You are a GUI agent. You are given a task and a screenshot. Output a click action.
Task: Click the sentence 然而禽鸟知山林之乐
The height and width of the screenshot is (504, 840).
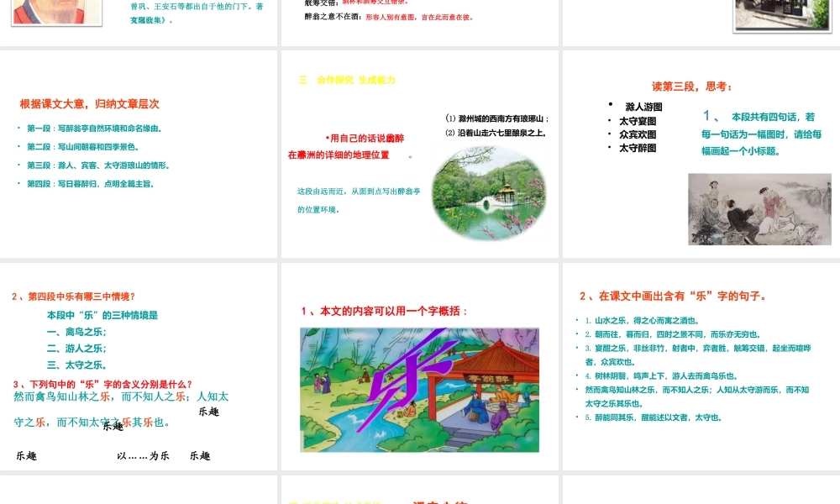61,396
